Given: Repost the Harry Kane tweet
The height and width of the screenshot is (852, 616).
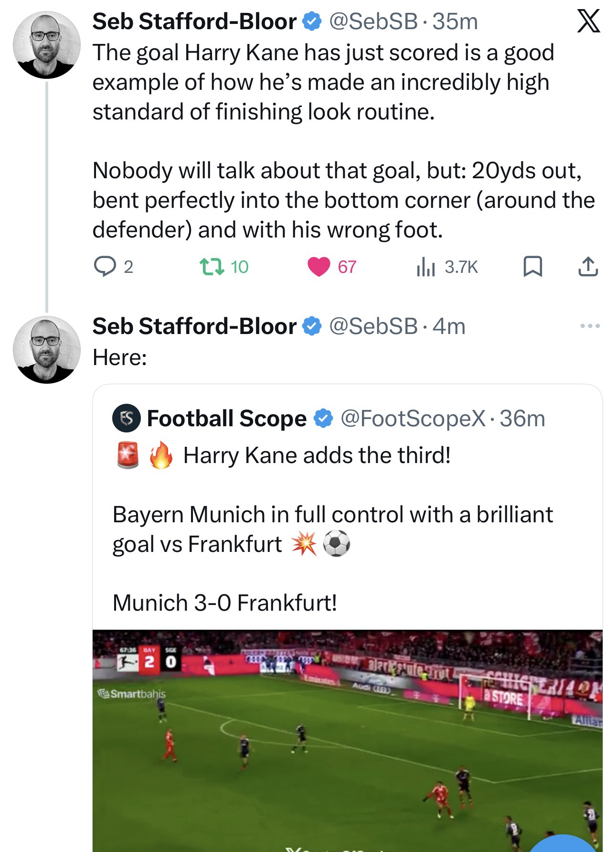Looking at the screenshot, I should (x=212, y=267).
